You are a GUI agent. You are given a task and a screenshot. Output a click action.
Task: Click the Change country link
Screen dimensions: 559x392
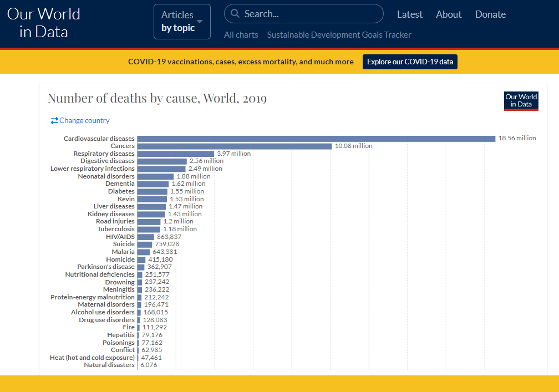click(x=84, y=120)
